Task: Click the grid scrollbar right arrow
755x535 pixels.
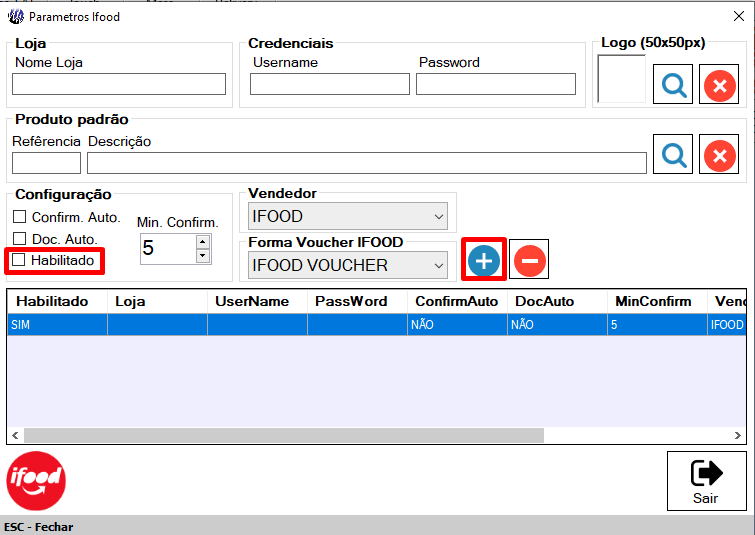Action: (x=738, y=435)
